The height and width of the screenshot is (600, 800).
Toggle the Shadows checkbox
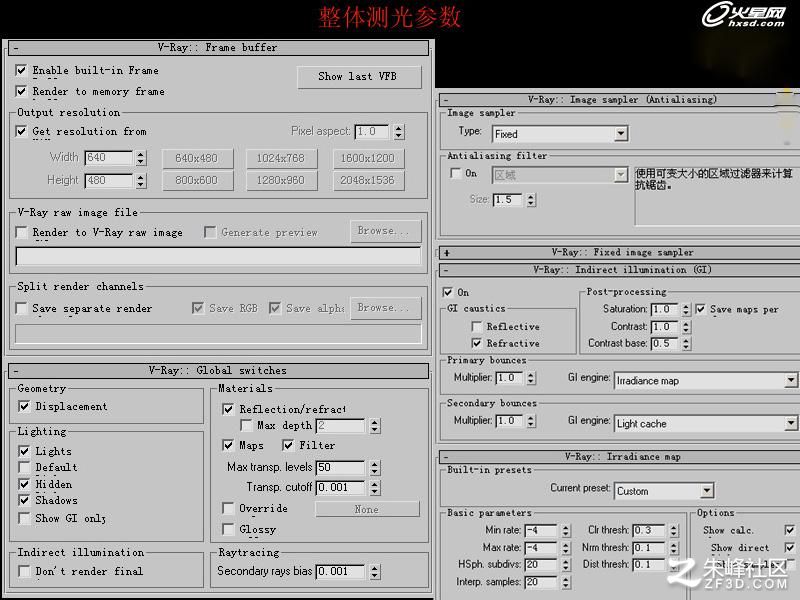[24, 500]
